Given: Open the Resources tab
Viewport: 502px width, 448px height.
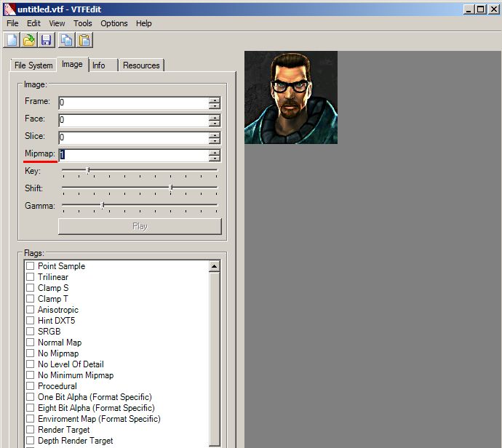Looking at the screenshot, I should 141,65.
